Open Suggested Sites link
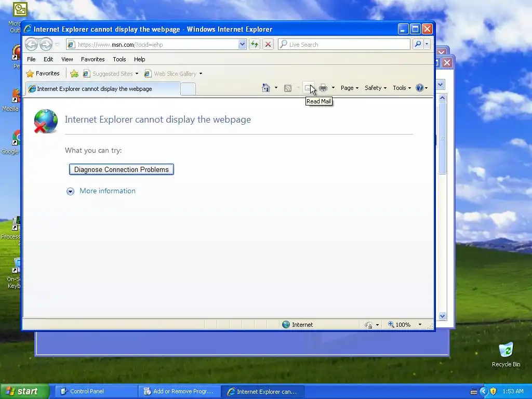 [109, 74]
